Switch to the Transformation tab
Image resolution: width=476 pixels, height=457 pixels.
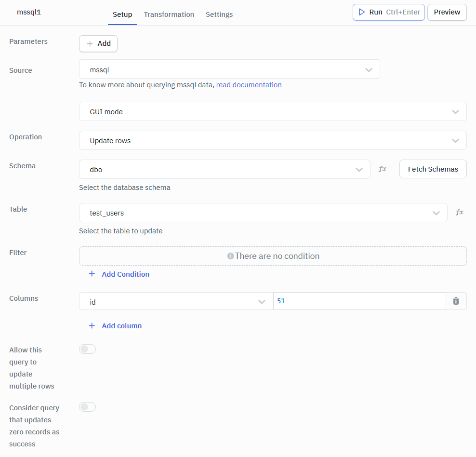(169, 14)
